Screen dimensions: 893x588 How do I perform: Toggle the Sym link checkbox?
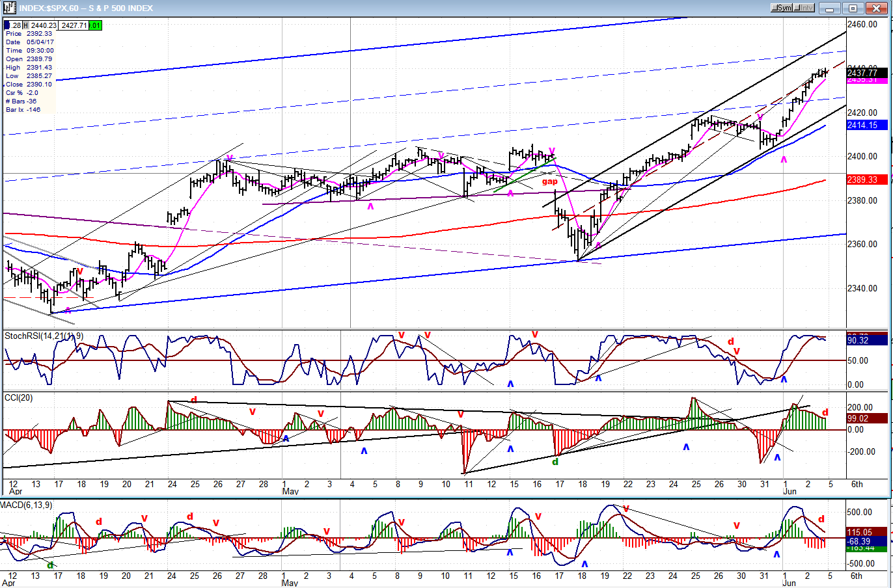[x=781, y=8]
